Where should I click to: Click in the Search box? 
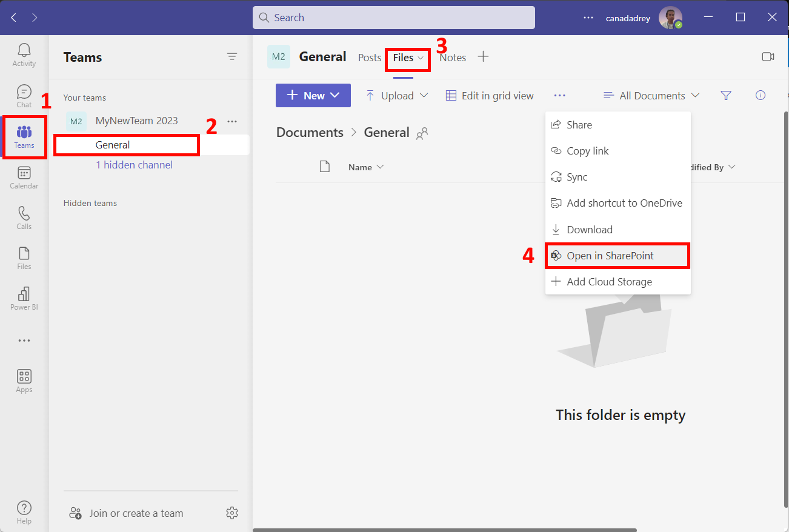coord(394,18)
